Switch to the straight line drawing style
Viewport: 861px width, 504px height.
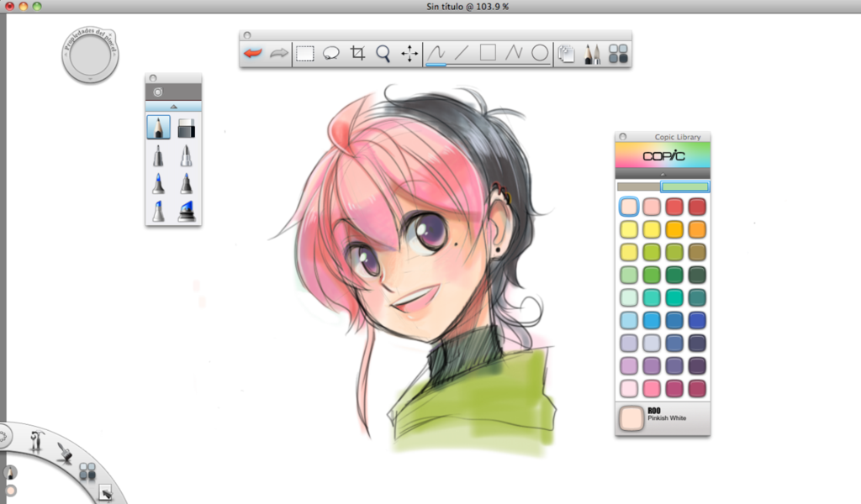pos(461,53)
